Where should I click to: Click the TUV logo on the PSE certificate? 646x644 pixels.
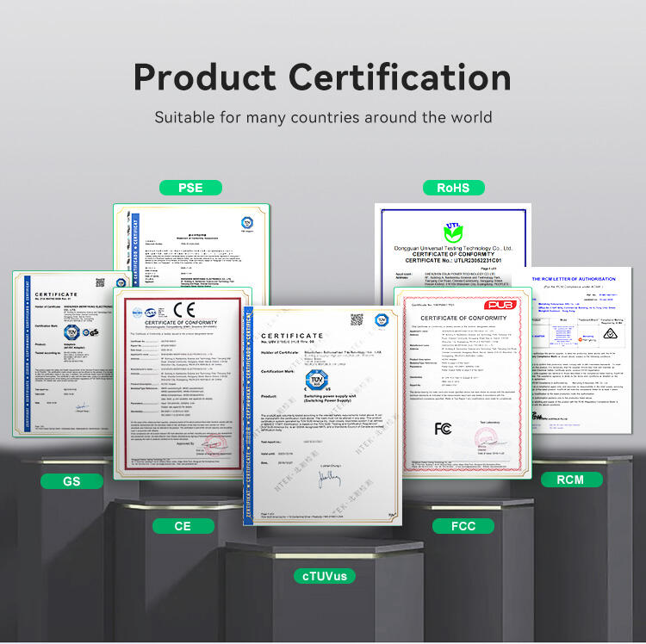point(247,223)
